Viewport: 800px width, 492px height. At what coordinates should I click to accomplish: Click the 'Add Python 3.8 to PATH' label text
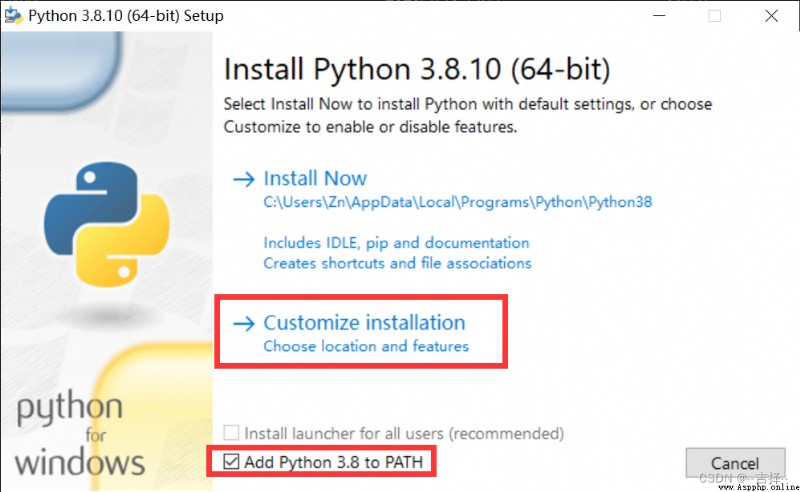click(x=334, y=462)
